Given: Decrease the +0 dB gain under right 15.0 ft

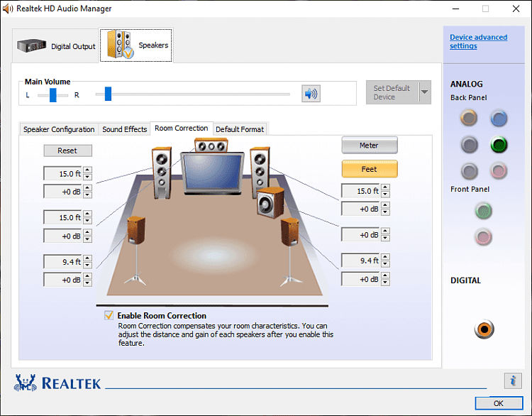Looking at the screenshot, I should pos(385,212).
